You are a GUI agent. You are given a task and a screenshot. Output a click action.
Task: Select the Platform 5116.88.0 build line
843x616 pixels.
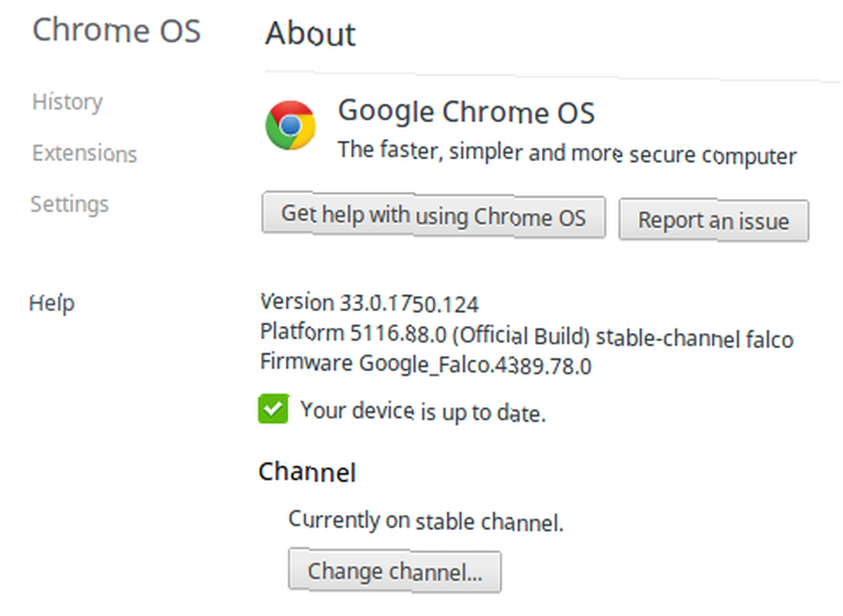click(x=527, y=335)
